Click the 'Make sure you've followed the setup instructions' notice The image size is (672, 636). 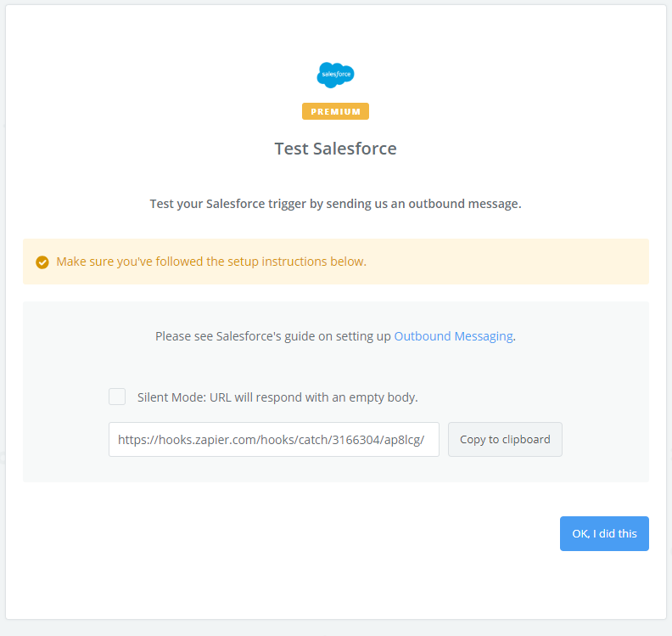coord(336,262)
